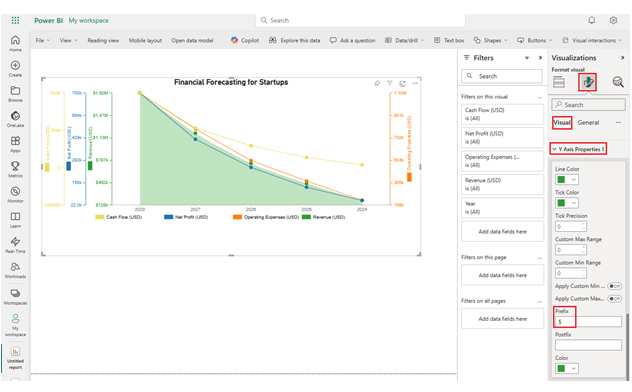The height and width of the screenshot is (392, 632).
Task: Open the settings gear icon
Action: coord(613,20)
